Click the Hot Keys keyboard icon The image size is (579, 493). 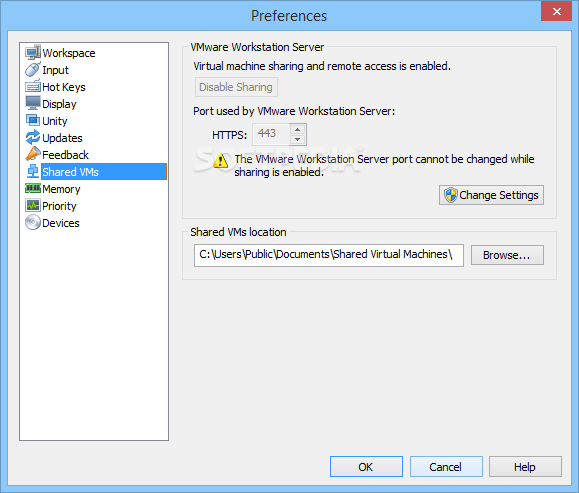(x=33, y=86)
